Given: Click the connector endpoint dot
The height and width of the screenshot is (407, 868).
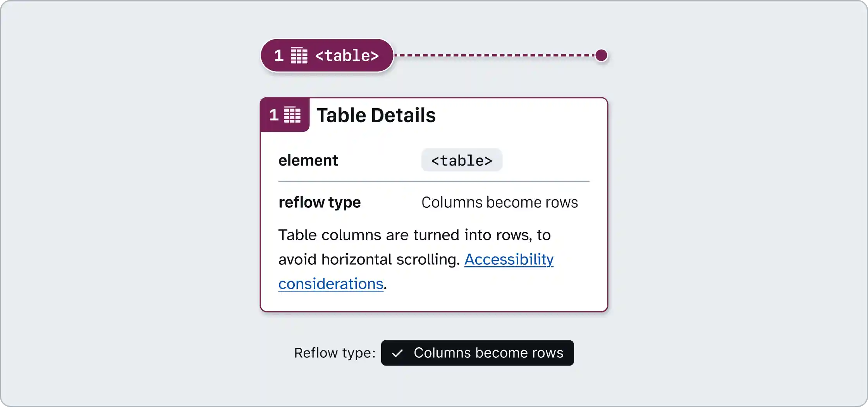Looking at the screenshot, I should tap(601, 55).
